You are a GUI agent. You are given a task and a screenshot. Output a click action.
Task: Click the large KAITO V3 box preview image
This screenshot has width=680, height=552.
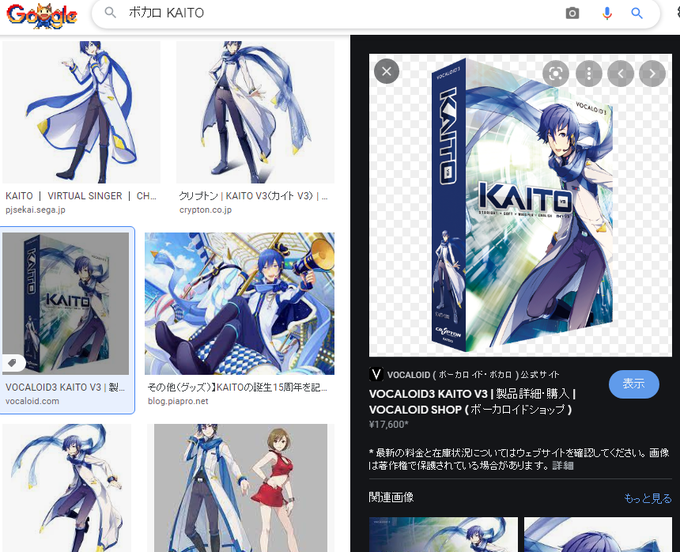tap(520, 205)
